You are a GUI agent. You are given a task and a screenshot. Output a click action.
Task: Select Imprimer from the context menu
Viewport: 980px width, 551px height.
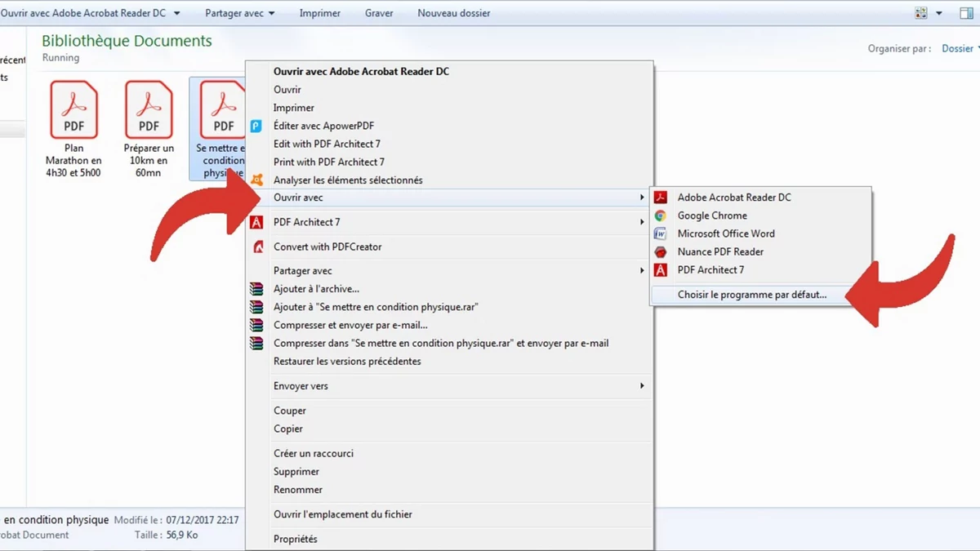coord(293,107)
